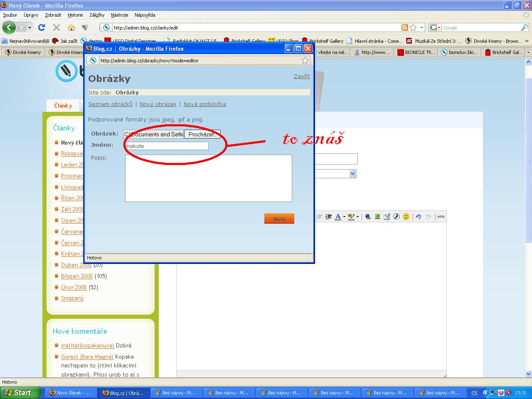Open the Zobrazit menu

(53, 15)
